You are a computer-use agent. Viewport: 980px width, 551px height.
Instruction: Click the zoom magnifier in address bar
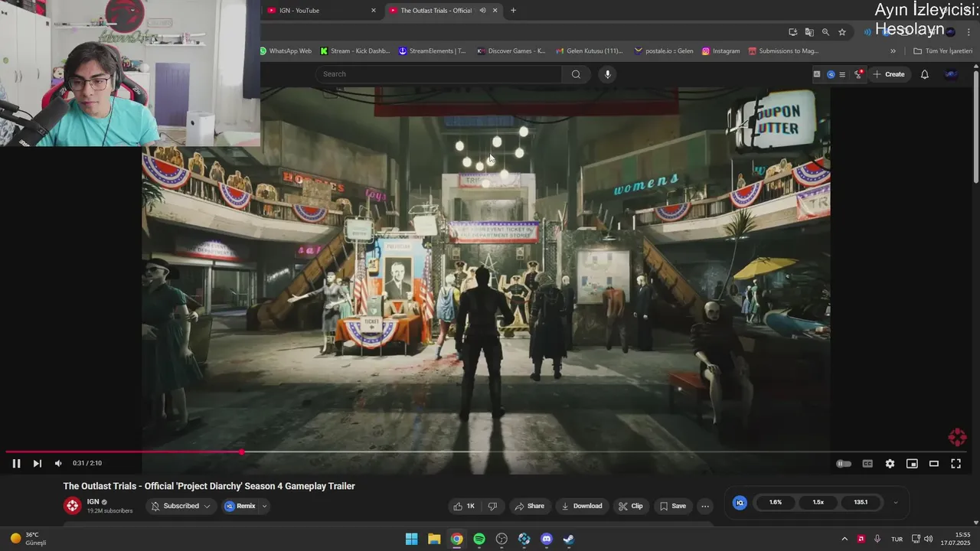pyautogui.click(x=825, y=32)
